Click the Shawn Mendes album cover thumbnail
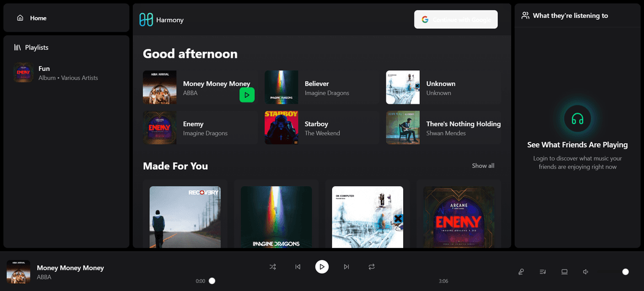The width and height of the screenshot is (644, 291). tap(403, 128)
